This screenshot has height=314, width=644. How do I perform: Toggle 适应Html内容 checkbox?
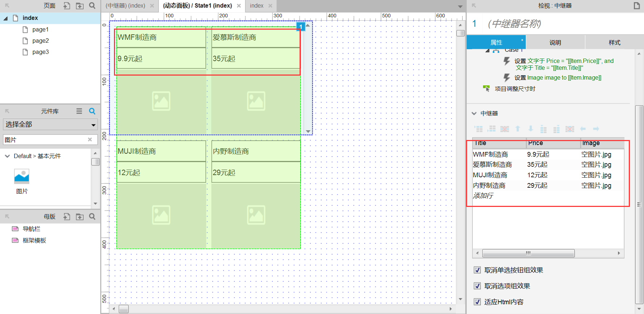click(x=478, y=302)
